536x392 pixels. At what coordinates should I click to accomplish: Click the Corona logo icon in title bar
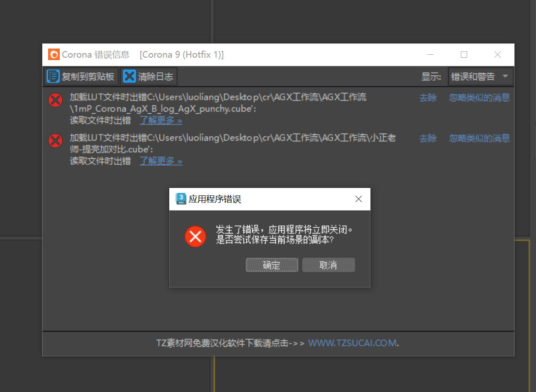(x=54, y=54)
